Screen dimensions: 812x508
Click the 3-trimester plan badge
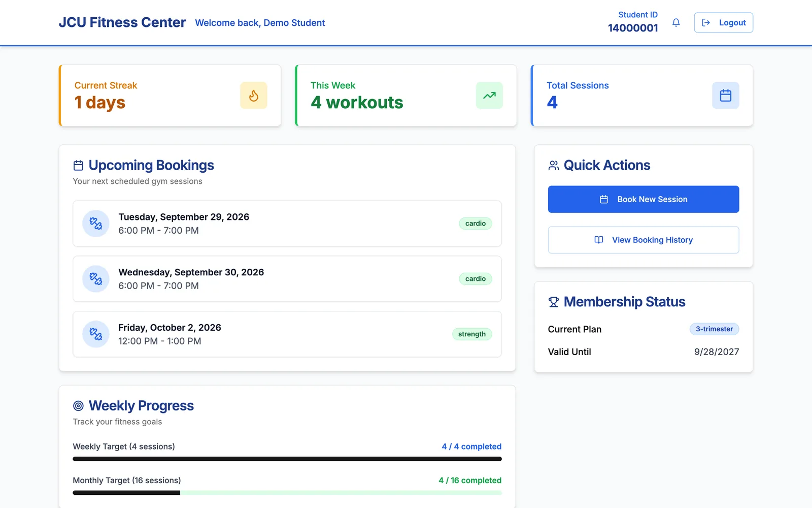pyautogui.click(x=714, y=329)
